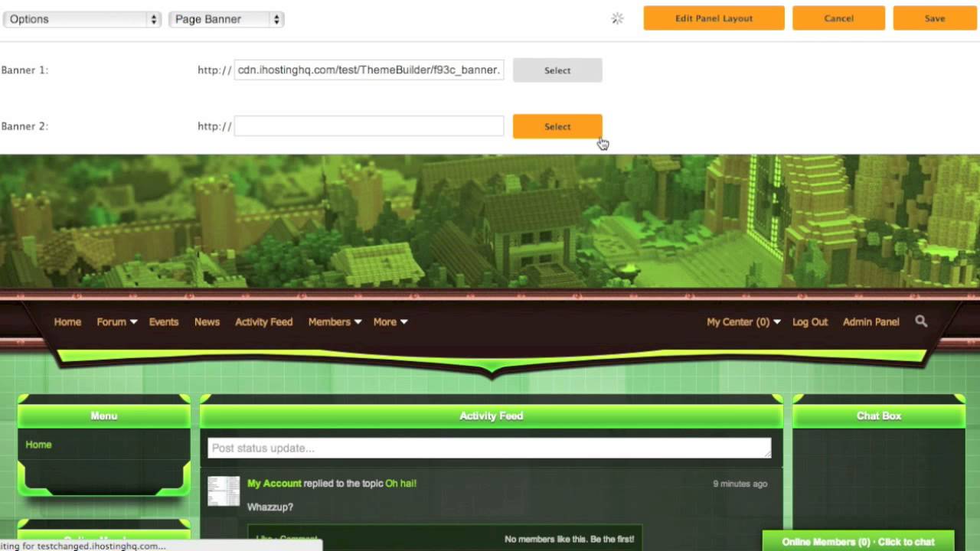Expand the More menu
Screen dimensions: 980x551
click(x=390, y=322)
